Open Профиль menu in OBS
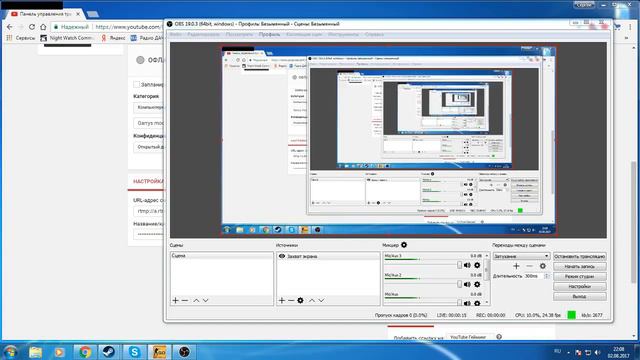 pyautogui.click(x=269, y=35)
